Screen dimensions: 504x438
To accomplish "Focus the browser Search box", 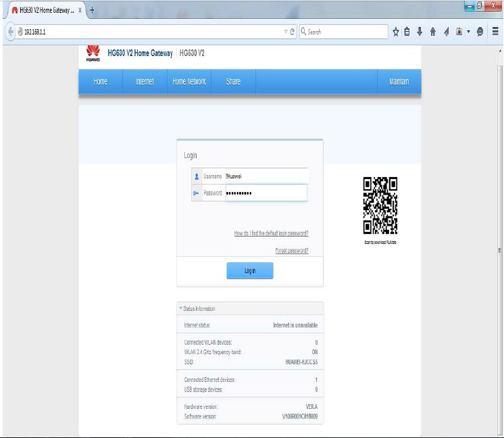I will (344, 32).
